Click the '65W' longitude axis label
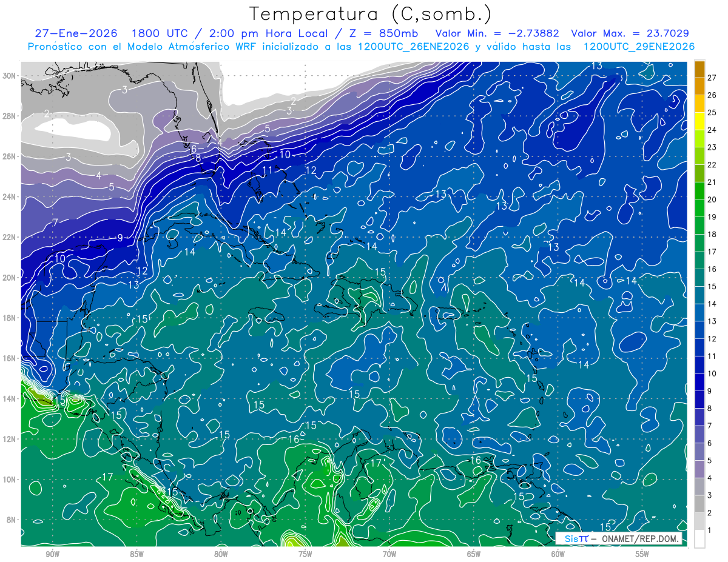Screen dimensions: 728x562 pyautogui.click(x=474, y=554)
